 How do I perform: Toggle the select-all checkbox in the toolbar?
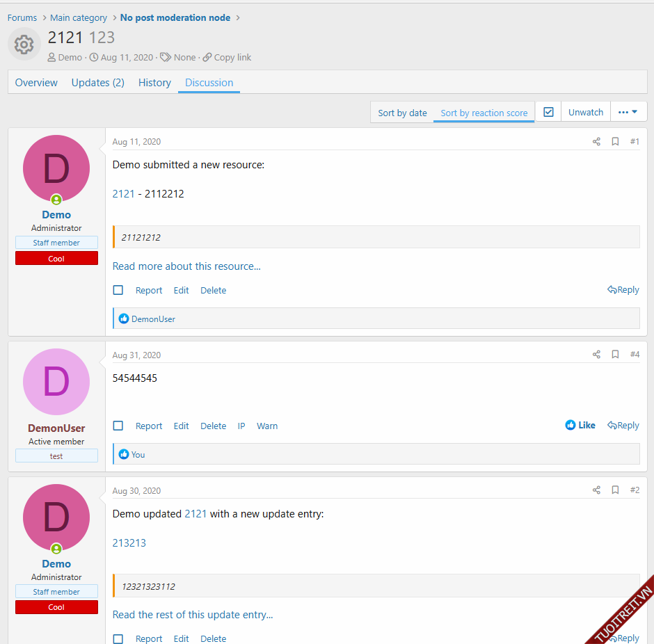click(x=548, y=112)
